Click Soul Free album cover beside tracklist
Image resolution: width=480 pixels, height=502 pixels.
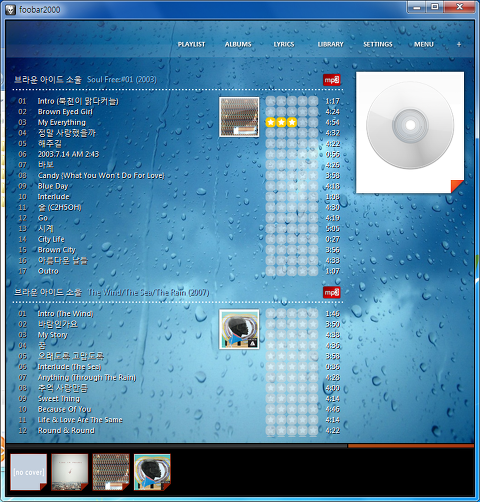[x=239, y=117]
